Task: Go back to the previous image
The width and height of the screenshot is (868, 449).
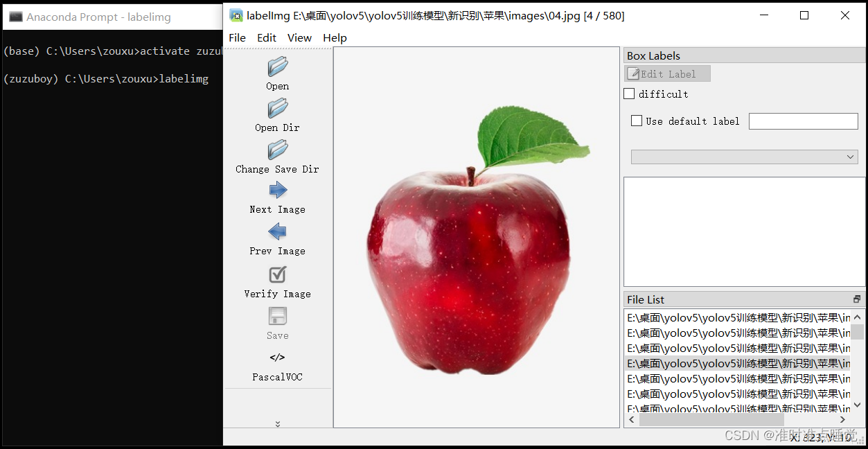Action: point(277,231)
